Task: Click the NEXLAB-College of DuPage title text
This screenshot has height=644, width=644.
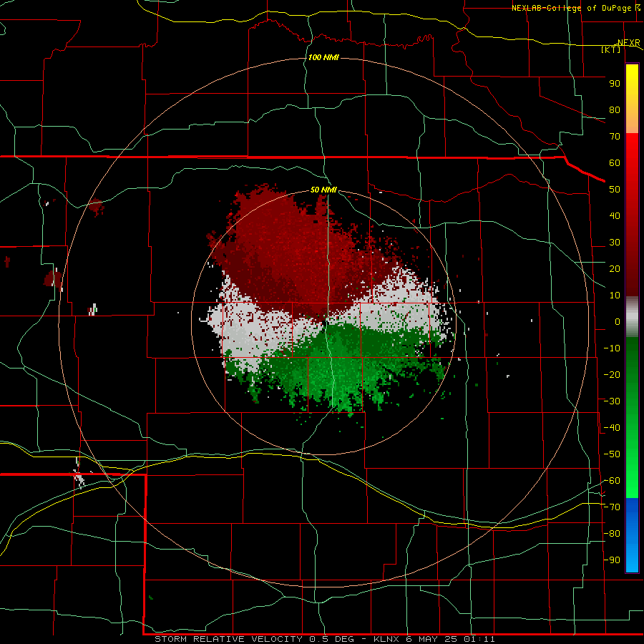Action: [x=571, y=8]
